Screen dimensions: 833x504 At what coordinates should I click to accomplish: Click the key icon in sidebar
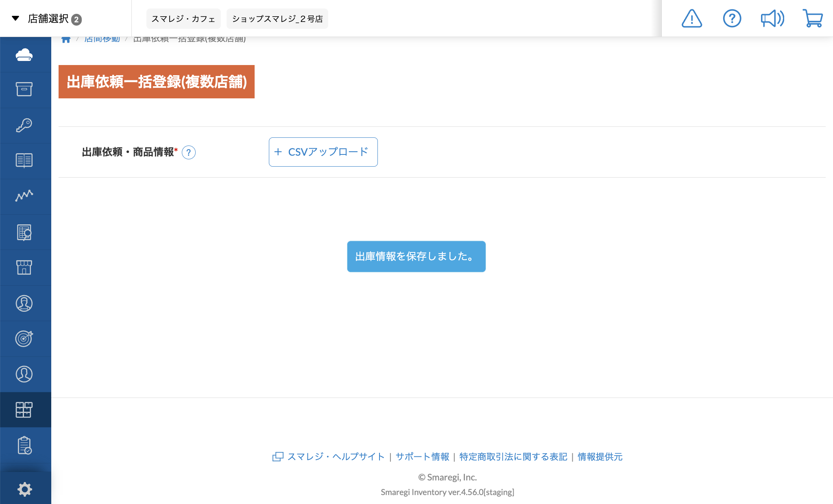(x=24, y=125)
